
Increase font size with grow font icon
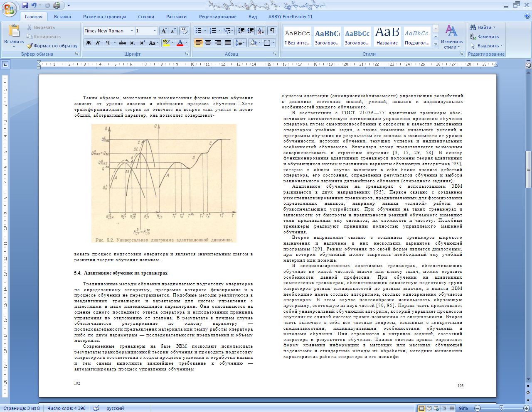(164, 31)
